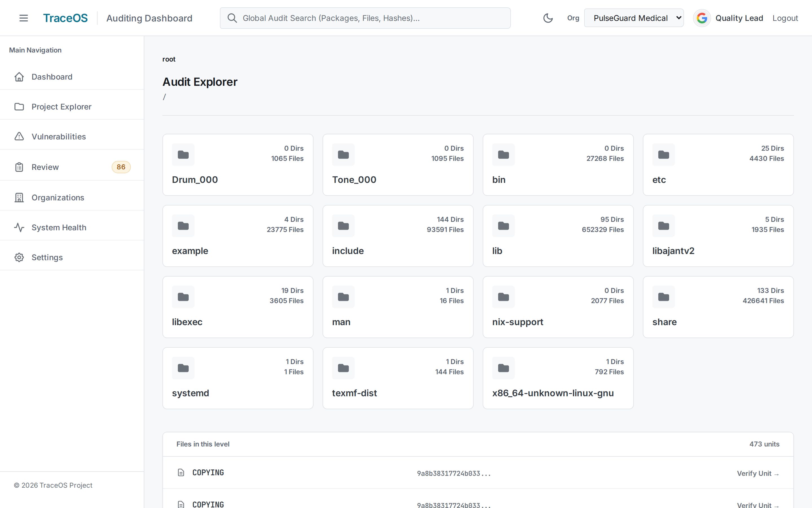Click the Logout link
The width and height of the screenshot is (812, 508).
[x=785, y=18]
